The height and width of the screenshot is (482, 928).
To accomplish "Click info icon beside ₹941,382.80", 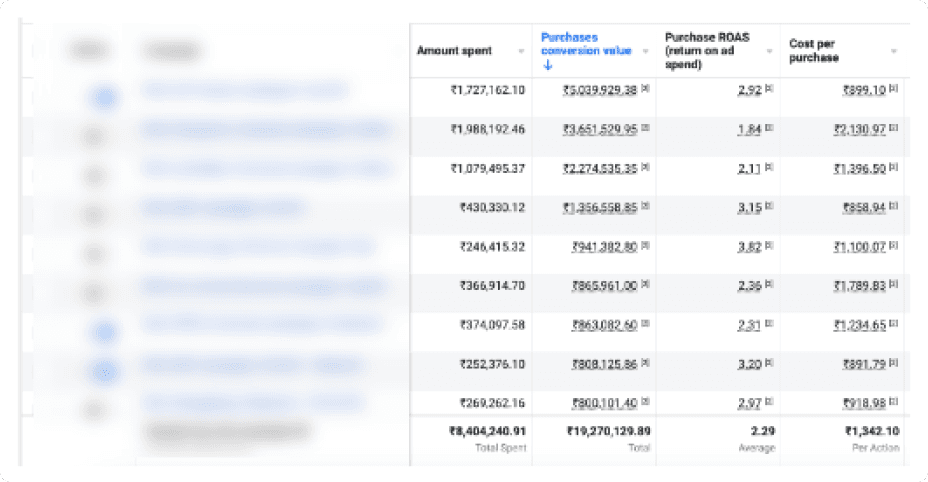I will [x=646, y=245].
